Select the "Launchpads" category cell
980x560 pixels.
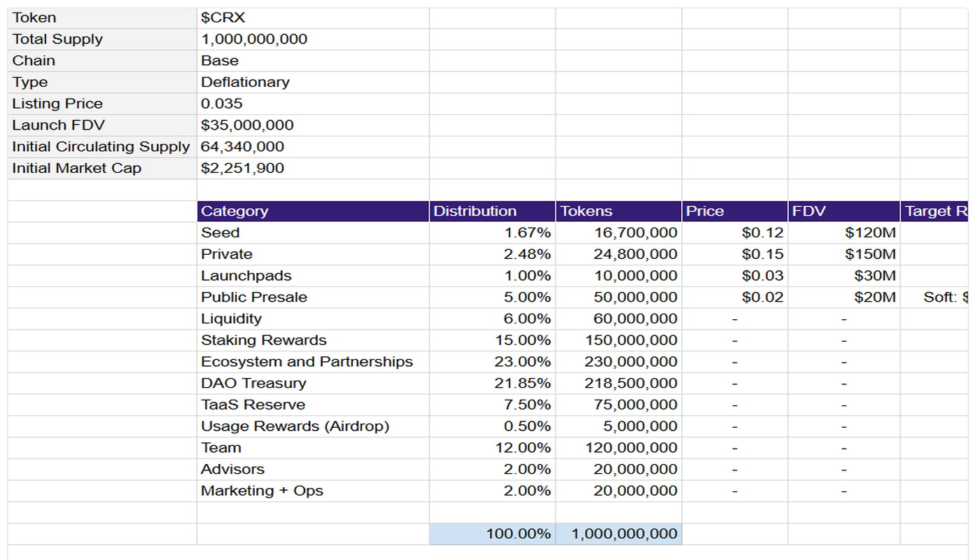tap(313, 276)
